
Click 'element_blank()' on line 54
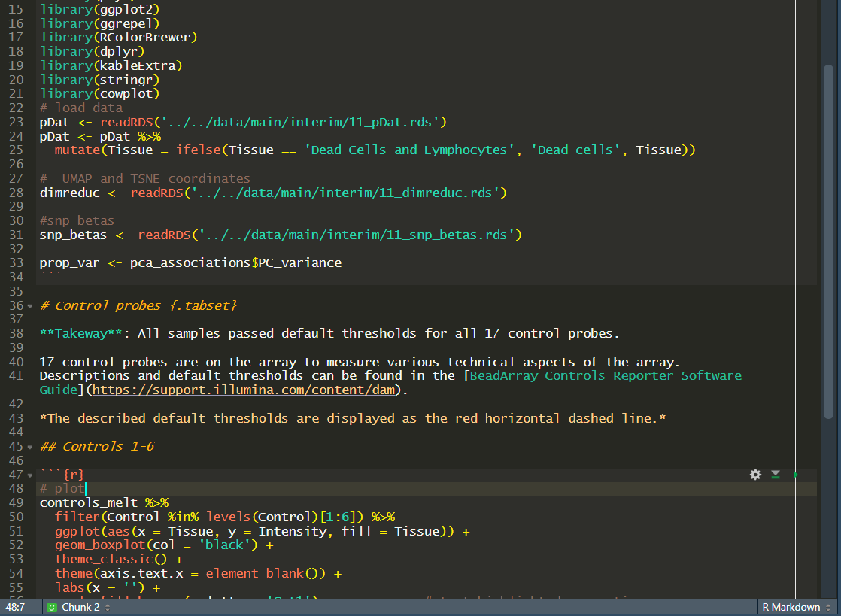point(262,574)
